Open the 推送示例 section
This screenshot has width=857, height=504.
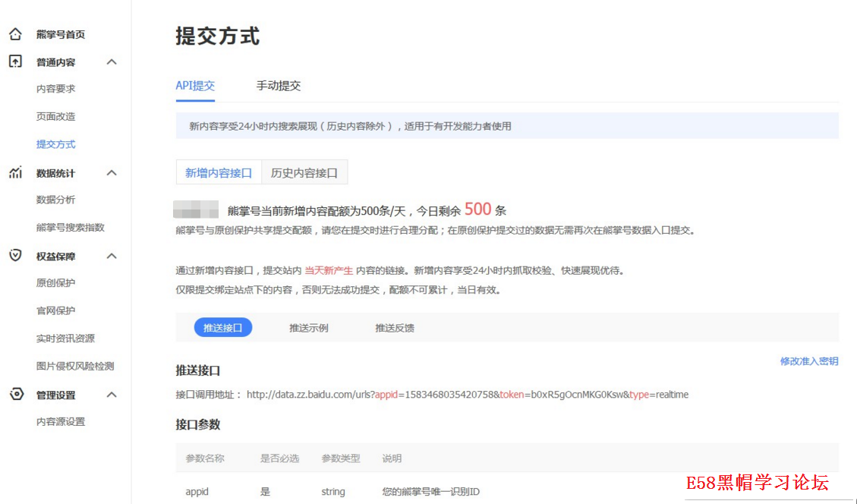click(308, 328)
